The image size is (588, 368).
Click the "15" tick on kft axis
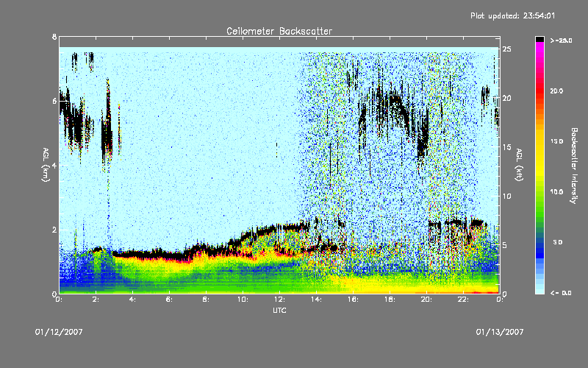click(506, 147)
